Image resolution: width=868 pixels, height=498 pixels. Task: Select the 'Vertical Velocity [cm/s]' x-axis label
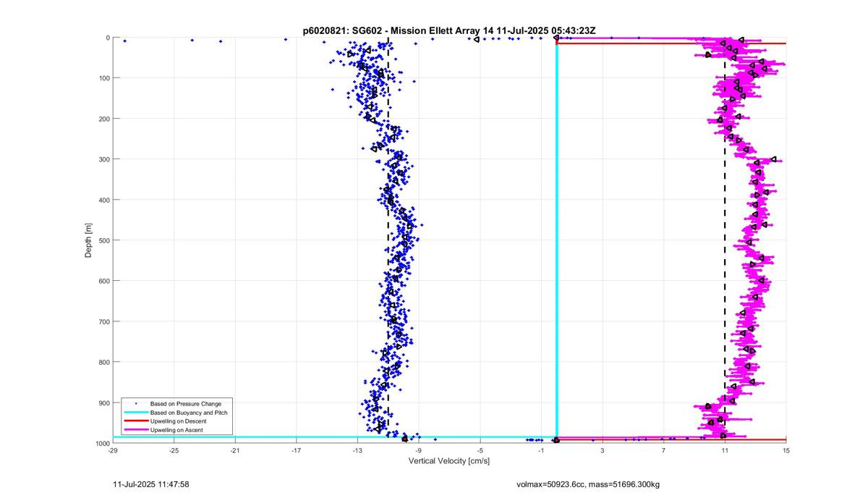pos(449,461)
